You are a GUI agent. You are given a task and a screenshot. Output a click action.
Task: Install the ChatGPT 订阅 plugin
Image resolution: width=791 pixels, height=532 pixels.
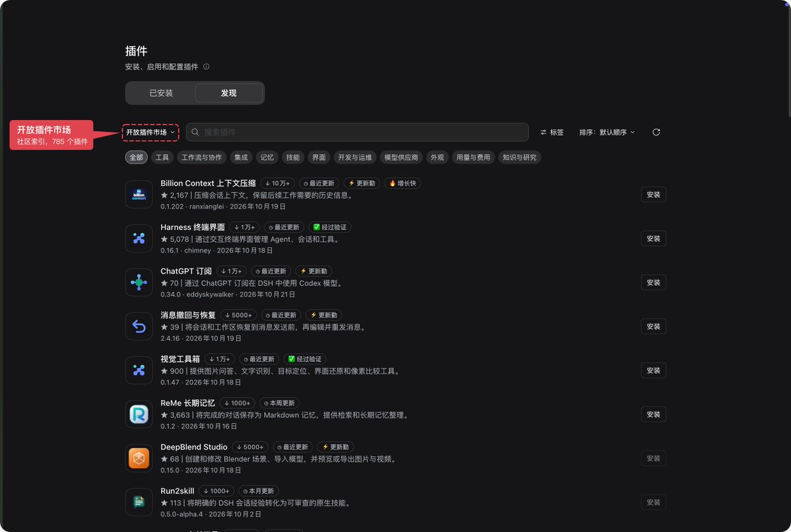point(653,282)
